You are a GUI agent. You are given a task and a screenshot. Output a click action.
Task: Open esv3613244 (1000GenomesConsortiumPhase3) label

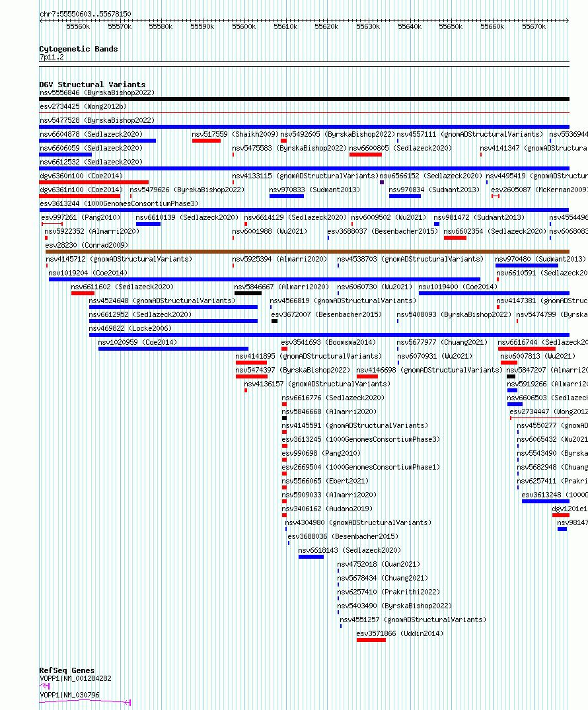(x=119, y=203)
